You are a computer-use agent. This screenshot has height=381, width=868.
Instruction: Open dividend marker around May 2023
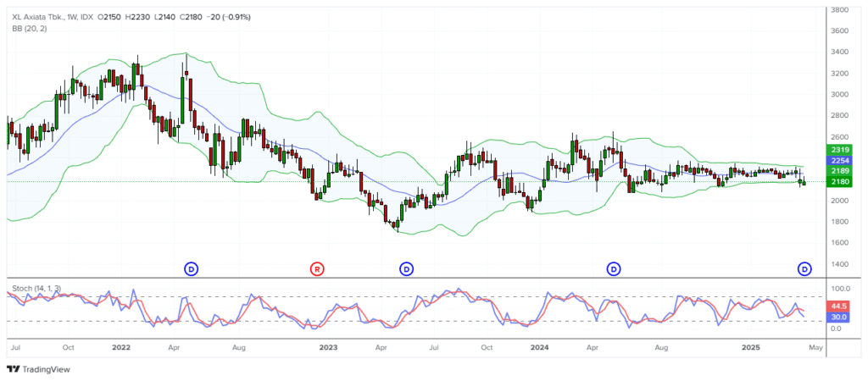pyautogui.click(x=406, y=269)
